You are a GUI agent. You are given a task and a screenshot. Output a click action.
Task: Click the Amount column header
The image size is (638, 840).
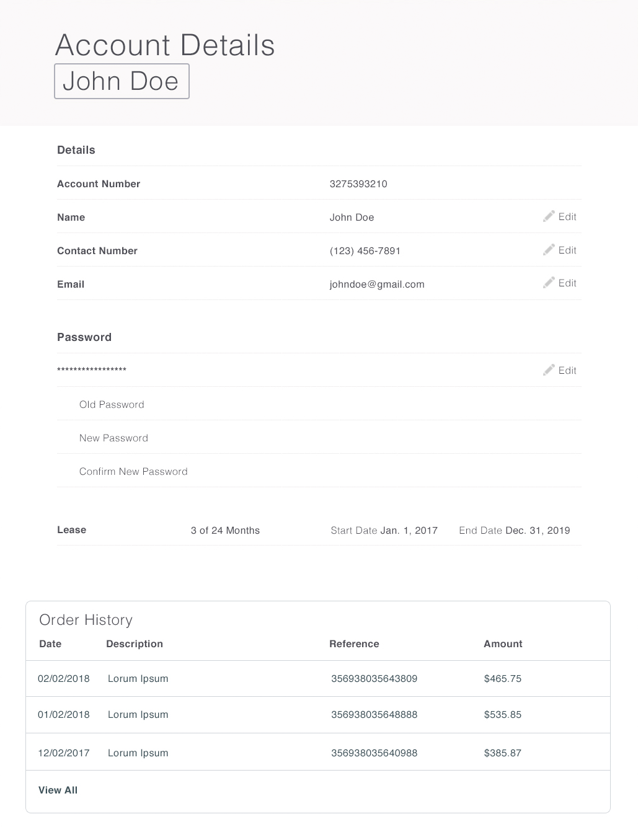(503, 643)
